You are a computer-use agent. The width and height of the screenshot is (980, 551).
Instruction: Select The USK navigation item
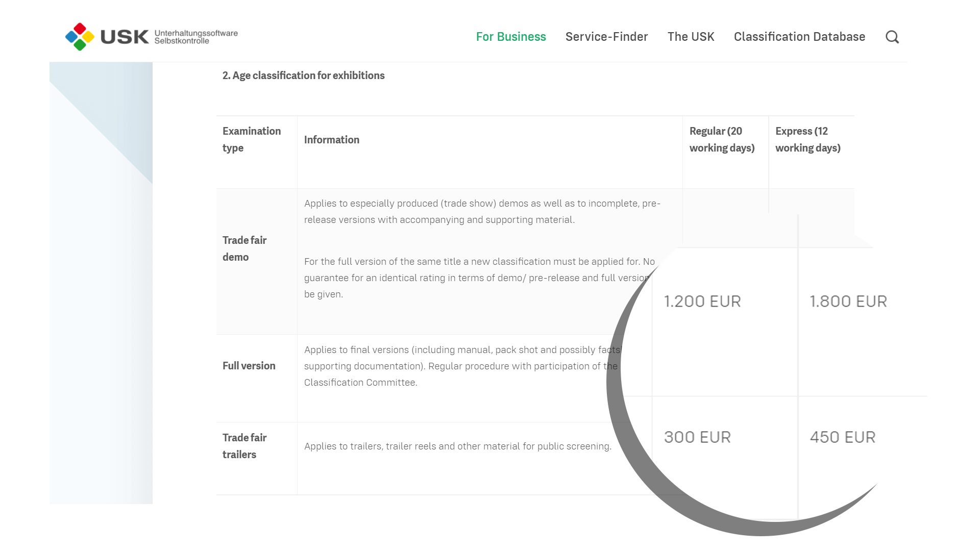(691, 37)
